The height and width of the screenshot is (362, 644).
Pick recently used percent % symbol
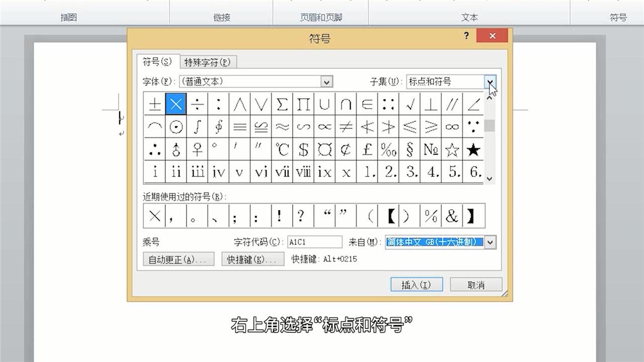[x=431, y=216]
